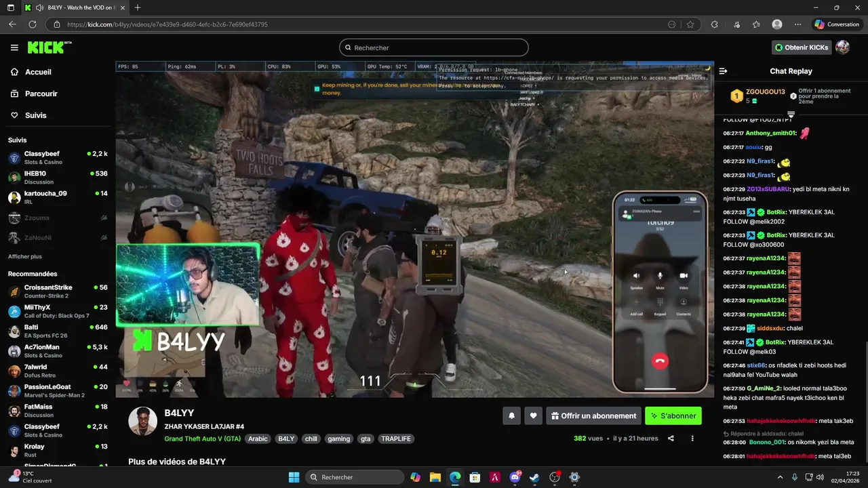Show hidden system tray icons chevron

pos(780,477)
